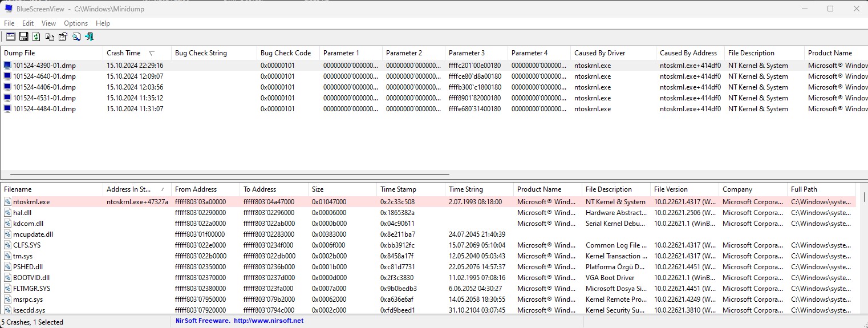The height and width of the screenshot is (328, 868).
Task: Click the Full Path column header
Action: 821,189
